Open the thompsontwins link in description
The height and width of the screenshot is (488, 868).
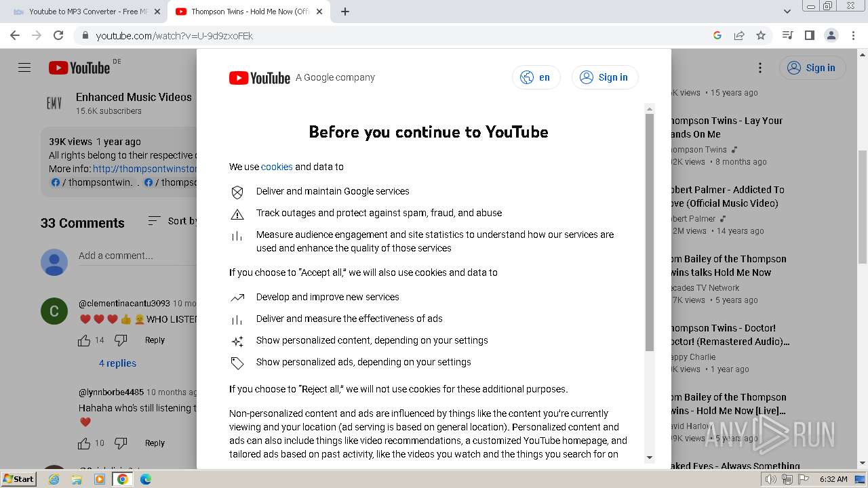pos(144,169)
